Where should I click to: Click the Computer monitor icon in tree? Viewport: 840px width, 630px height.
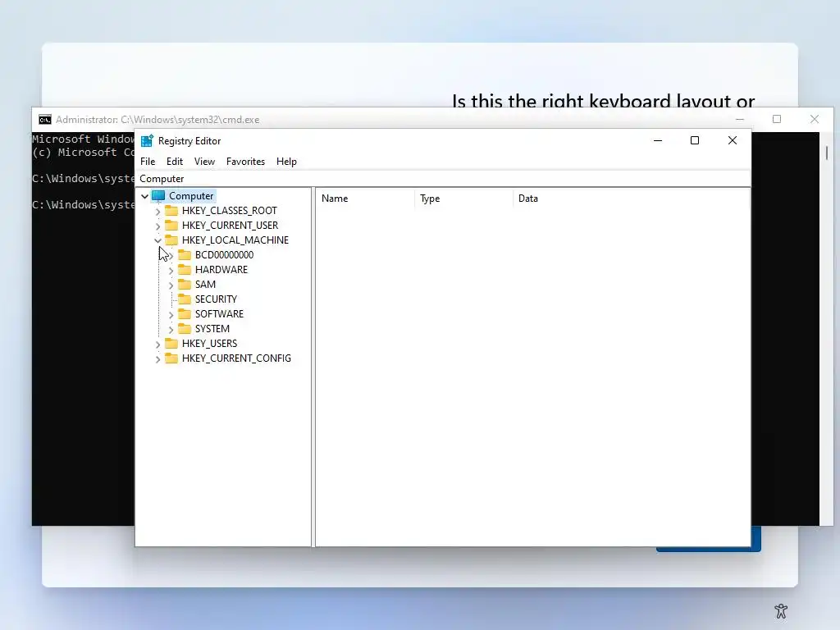click(158, 195)
